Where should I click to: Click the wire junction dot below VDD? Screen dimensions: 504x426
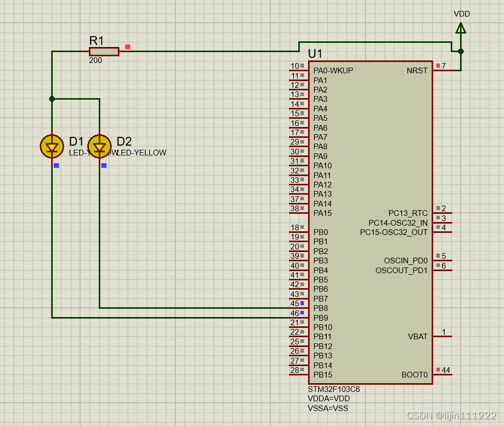(461, 51)
